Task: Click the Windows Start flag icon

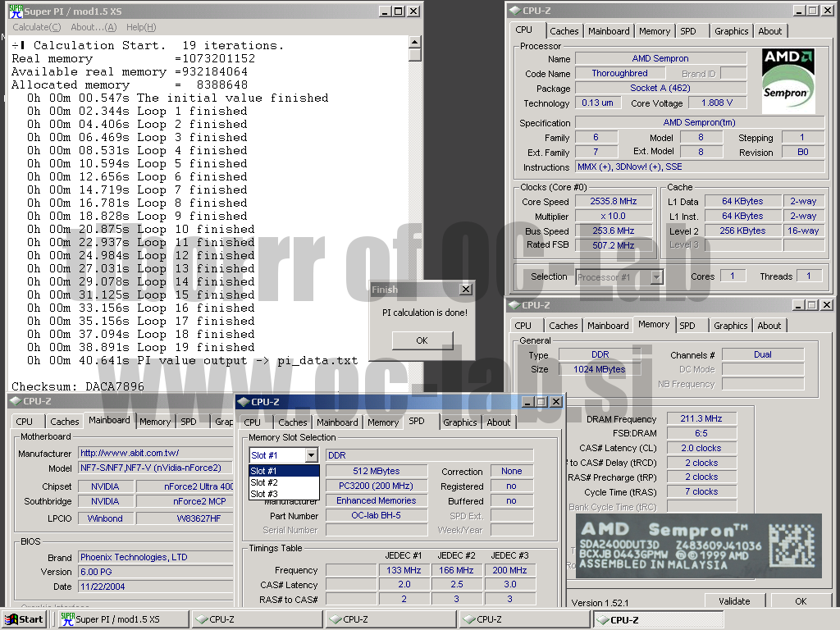Action: [11, 619]
